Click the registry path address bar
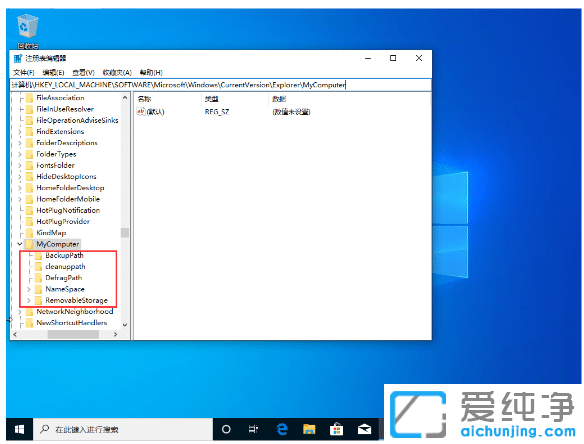Image resolution: width=584 pixels, height=444 pixels. (220, 85)
